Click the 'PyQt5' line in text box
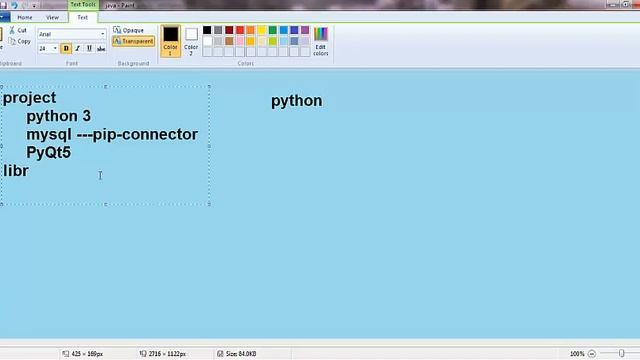This screenshot has height=360, width=640. tap(49, 153)
